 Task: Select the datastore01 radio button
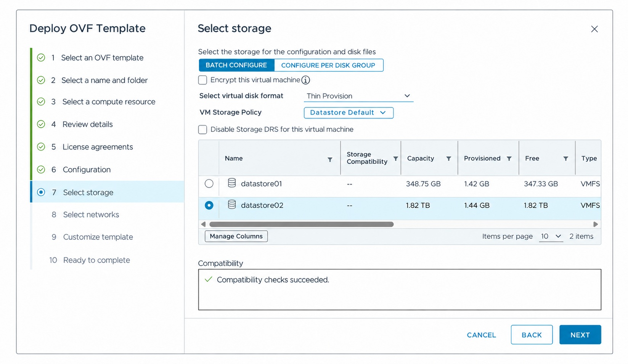[209, 184]
